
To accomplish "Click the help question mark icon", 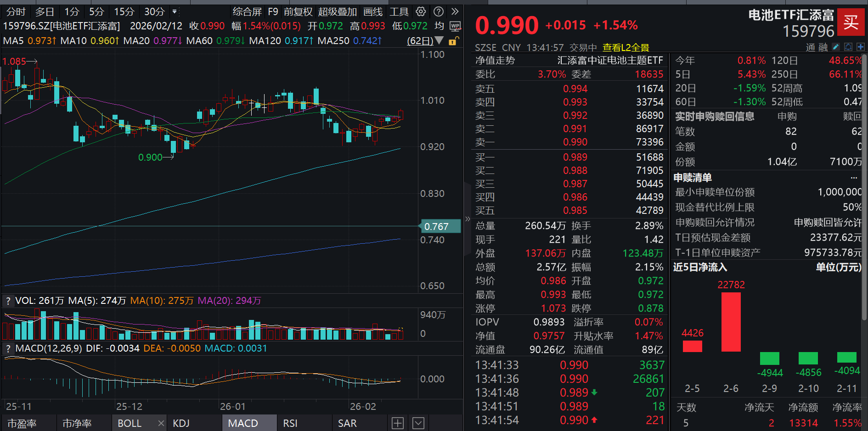I will [x=440, y=12].
